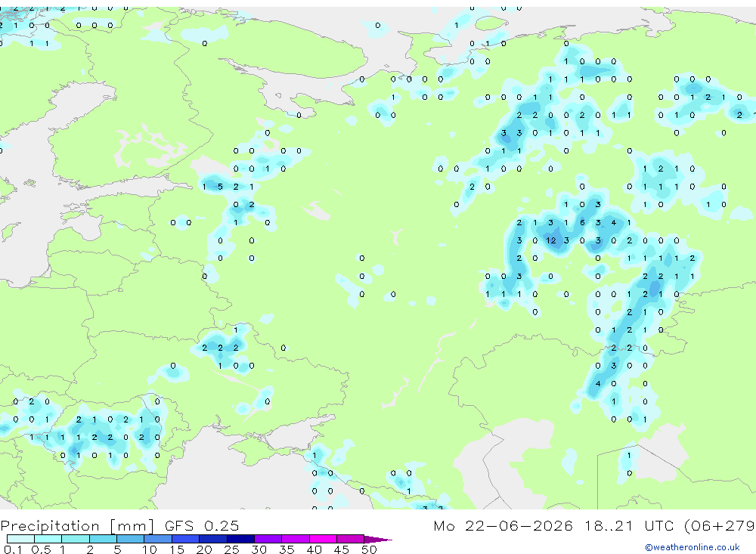Click the '0.5' legend scale label
The height and width of the screenshot is (554, 756).
41,549
